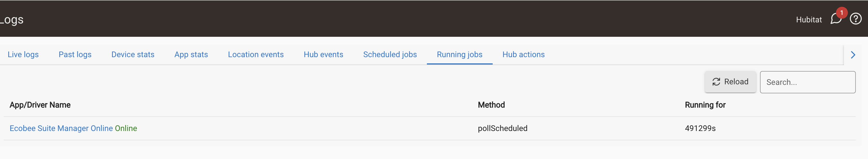Switch to the Live logs tab

[23, 54]
